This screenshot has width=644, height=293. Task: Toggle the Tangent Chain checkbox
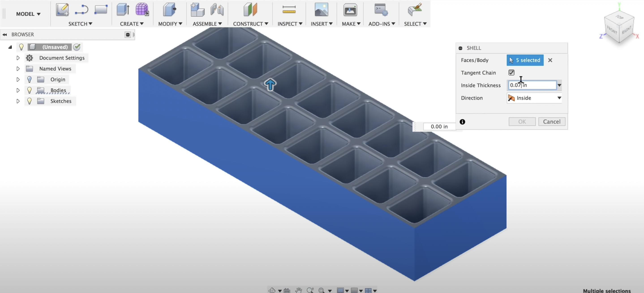tap(511, 72)
